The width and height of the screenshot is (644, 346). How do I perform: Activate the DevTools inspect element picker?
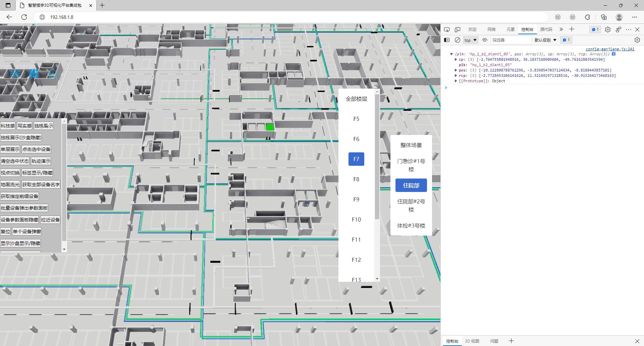447,30
